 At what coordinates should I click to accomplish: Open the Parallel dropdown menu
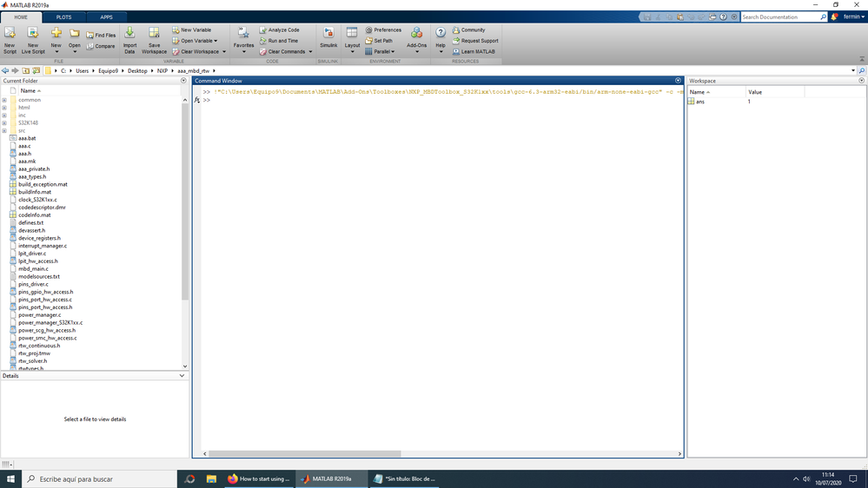click(380, 51)
